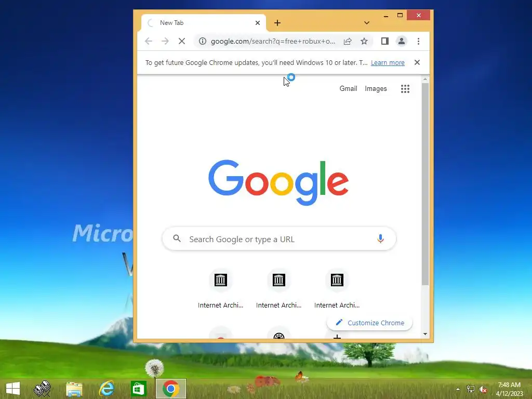
Task: Open the third Internet Archive shortcut
Action: pyautogui.click(x=337, y=289)
